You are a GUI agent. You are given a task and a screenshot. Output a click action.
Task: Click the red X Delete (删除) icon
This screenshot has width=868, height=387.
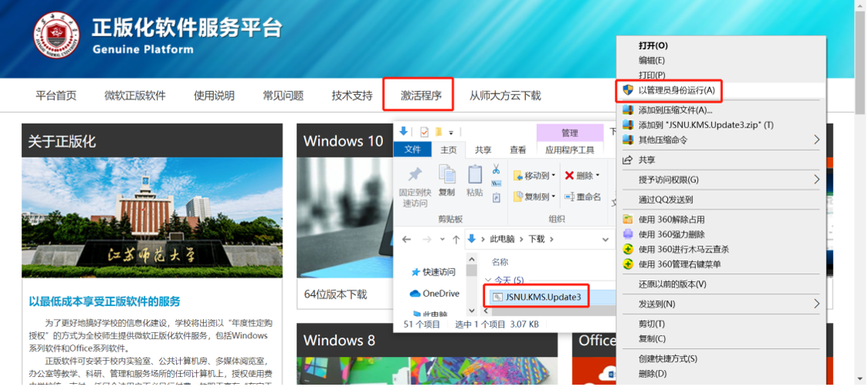coord(569,175)
